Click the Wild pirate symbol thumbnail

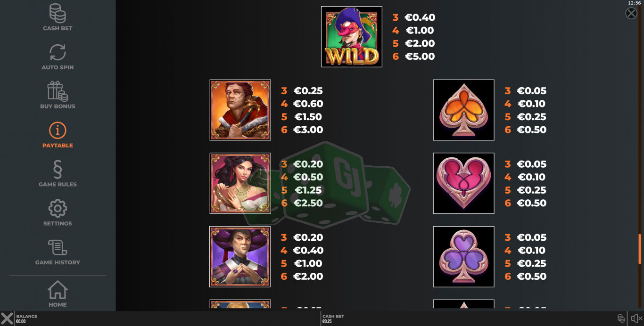click(x=352, y=37)
